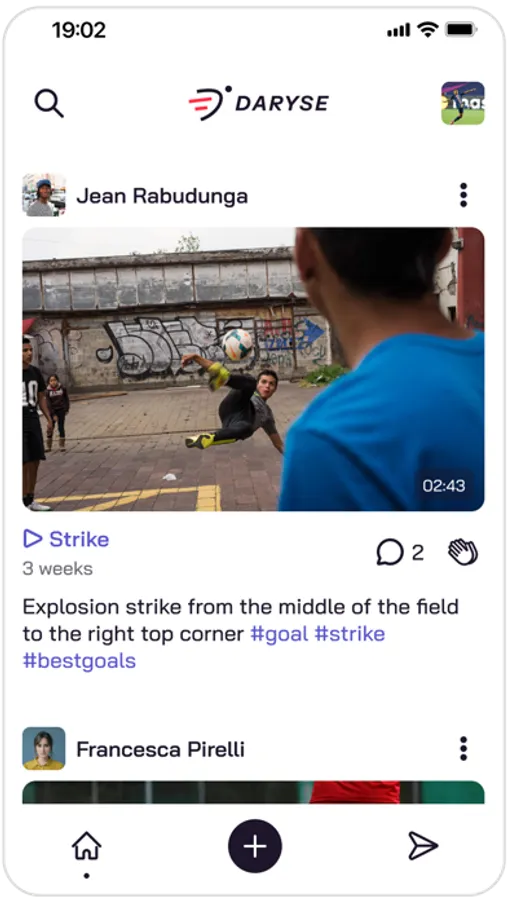Open the #strike hashtag
Image resolution: width=507 pixels, height=900 pixels.
(350, 634)
